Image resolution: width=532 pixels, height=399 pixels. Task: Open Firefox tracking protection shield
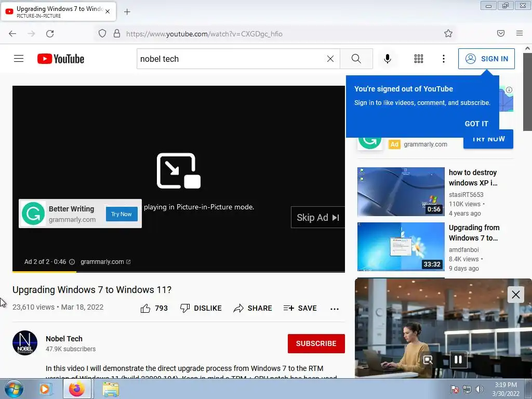coord(102,34)
